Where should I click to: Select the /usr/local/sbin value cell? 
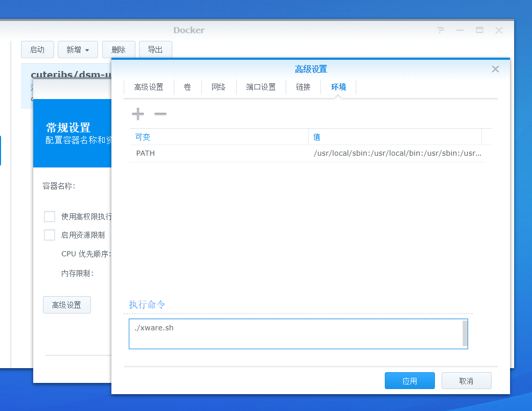pyautogui.click(x=397, y=153)
